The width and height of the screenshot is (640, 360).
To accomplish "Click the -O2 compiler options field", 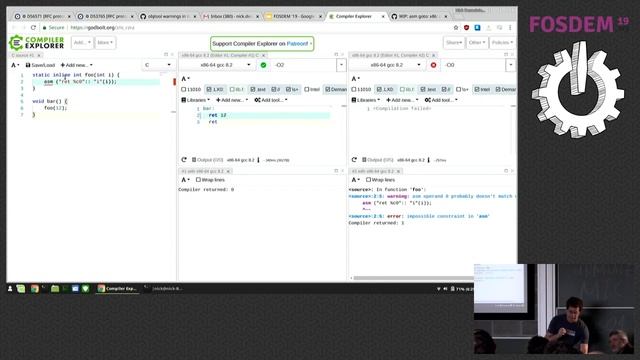I will (304, 65).
